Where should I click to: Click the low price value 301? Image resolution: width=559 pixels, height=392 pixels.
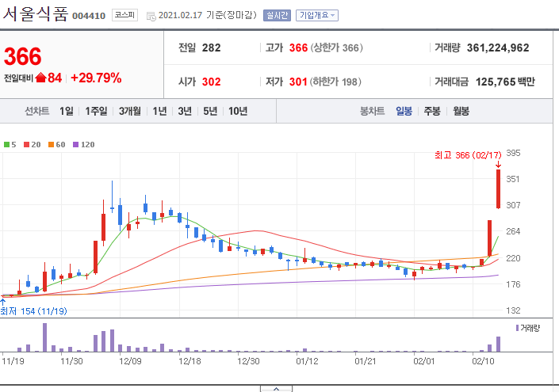click(298, 82)
